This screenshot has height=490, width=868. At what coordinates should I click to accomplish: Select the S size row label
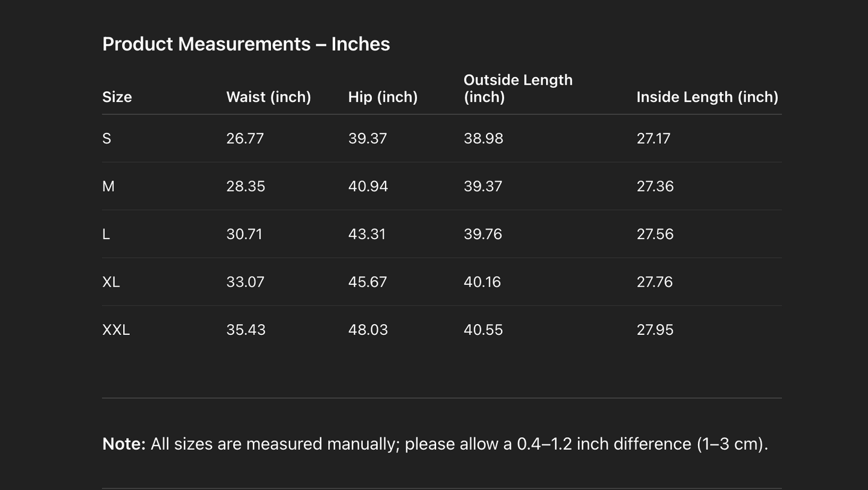[107, 138]
